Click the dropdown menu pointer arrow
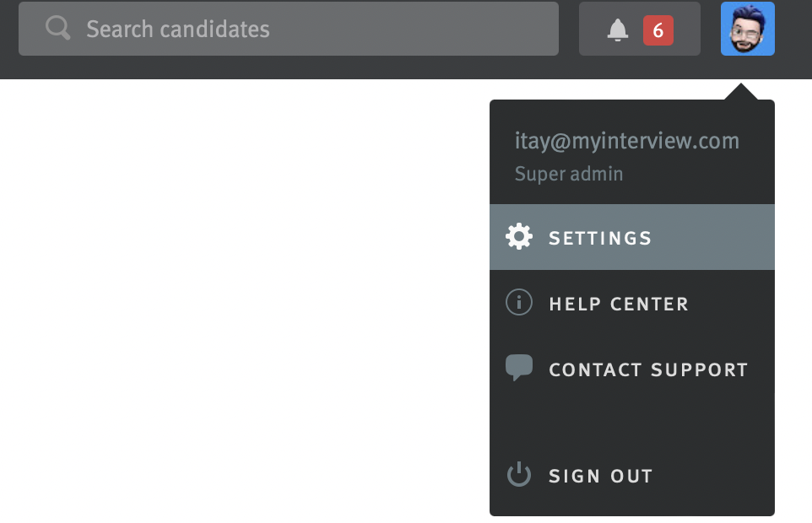 (x=739, y=92)
